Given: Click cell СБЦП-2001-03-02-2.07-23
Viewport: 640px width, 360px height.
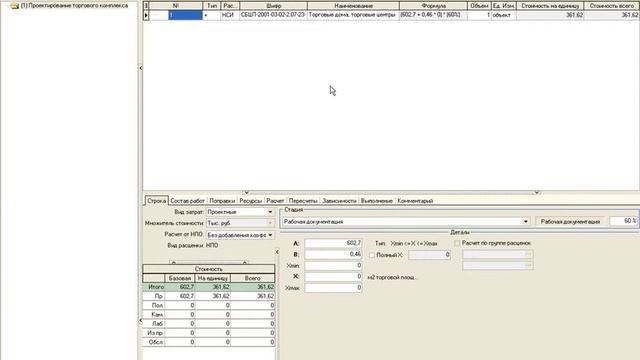Looking at the screenshot, I should coord(273,15).
